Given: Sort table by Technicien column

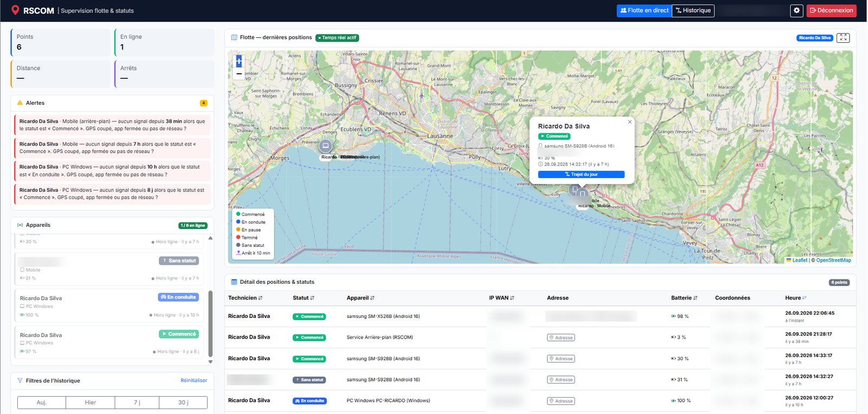Looking at the screenshot, I should (245, 298).
